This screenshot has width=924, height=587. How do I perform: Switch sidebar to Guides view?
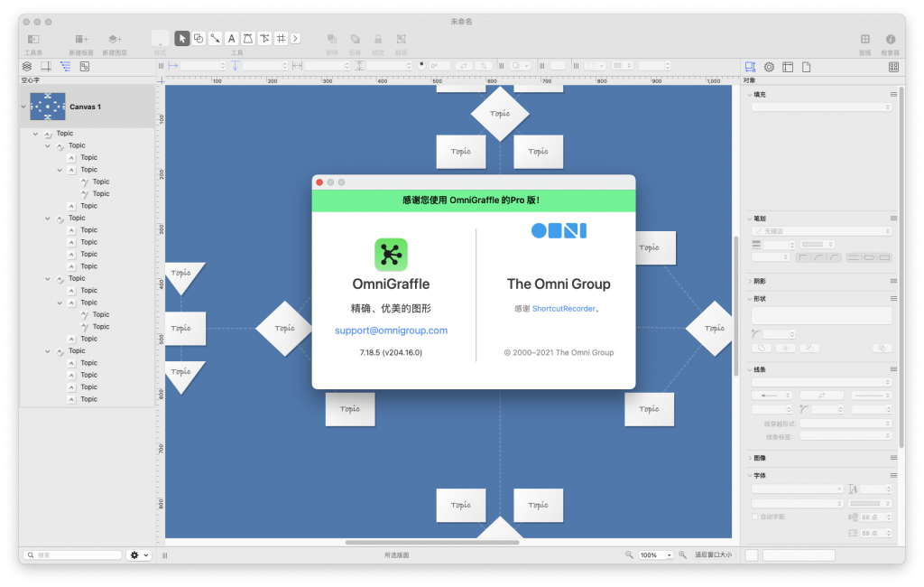[46, 67]
